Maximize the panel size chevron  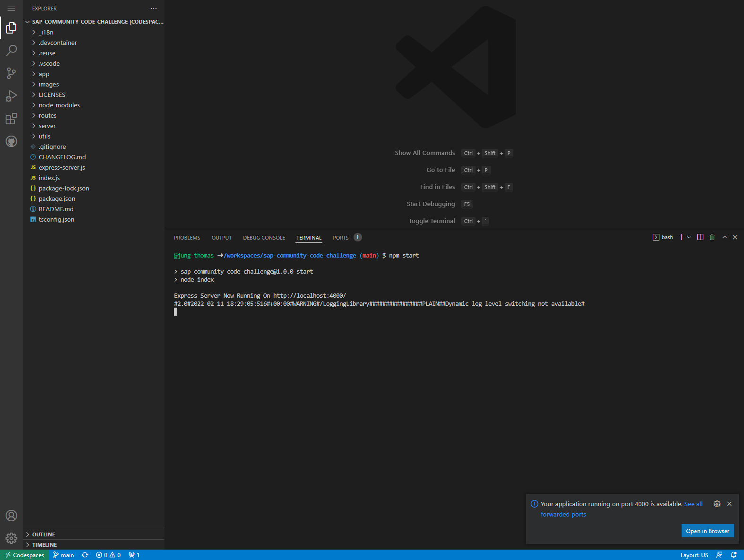pyautogui.click(x=724, y=237)
